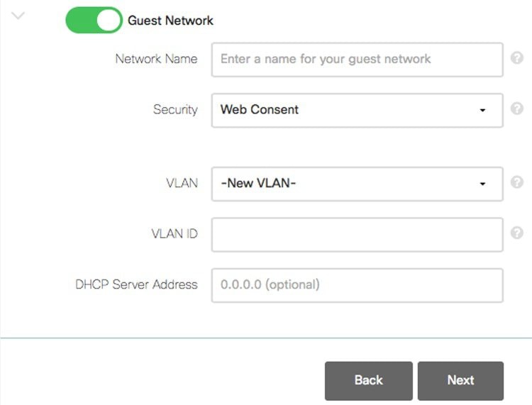Viewport: 532px width, 405px height.
Task: Proceed by clicking Next
Action: 460,380
